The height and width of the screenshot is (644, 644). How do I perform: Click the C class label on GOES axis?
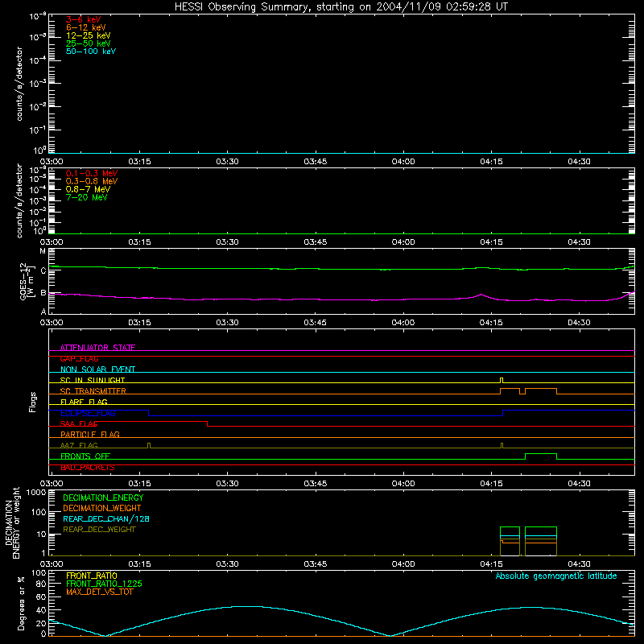pyautogui.click(x=43, y=270)
